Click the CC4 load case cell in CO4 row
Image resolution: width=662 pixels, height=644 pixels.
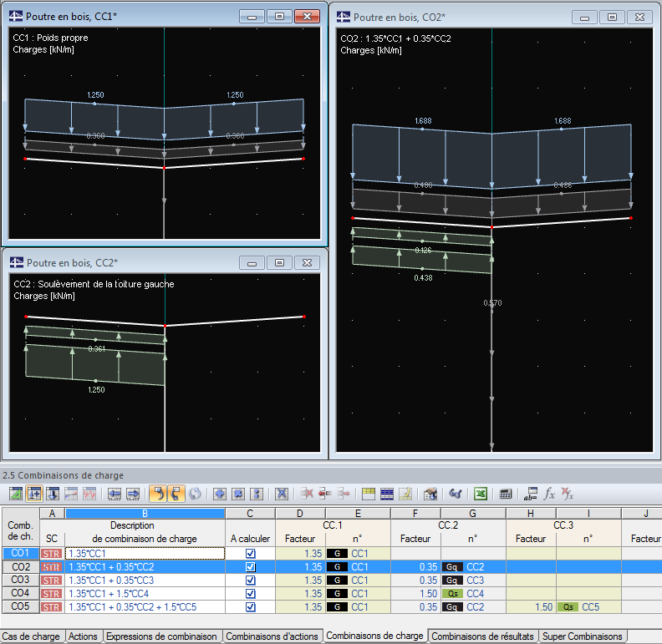pos(473,594)
